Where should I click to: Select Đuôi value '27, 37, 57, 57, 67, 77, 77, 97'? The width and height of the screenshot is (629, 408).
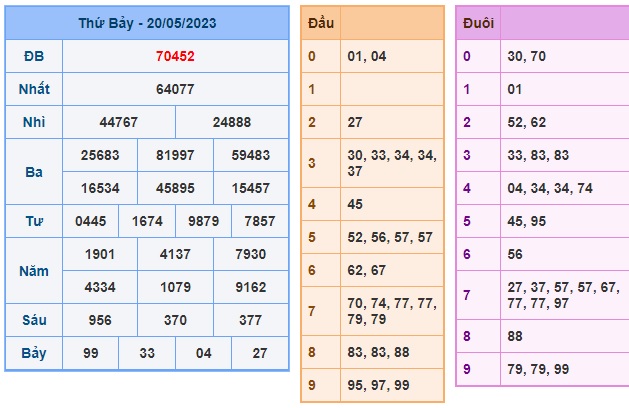coord(563,295)
